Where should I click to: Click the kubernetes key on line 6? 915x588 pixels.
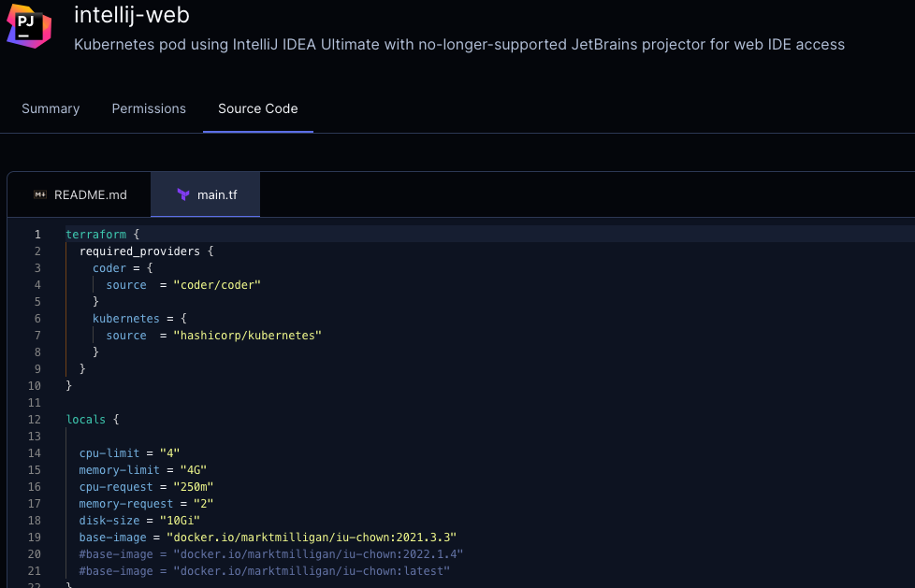pyautogui.click(x=126, y=319)
